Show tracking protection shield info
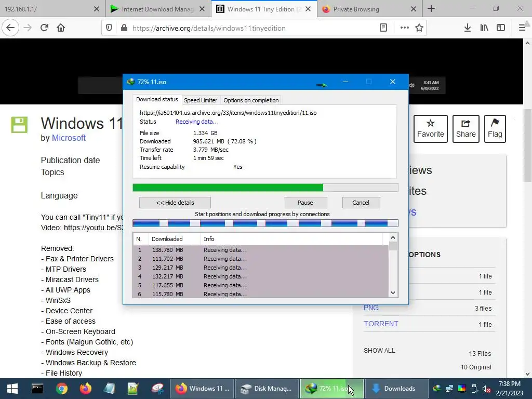 109,28
